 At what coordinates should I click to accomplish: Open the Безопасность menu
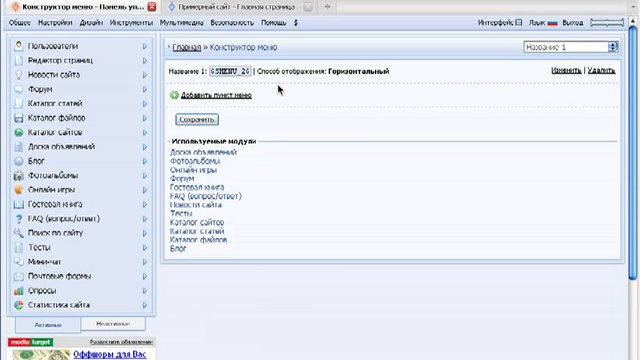[x=232, y=23]
